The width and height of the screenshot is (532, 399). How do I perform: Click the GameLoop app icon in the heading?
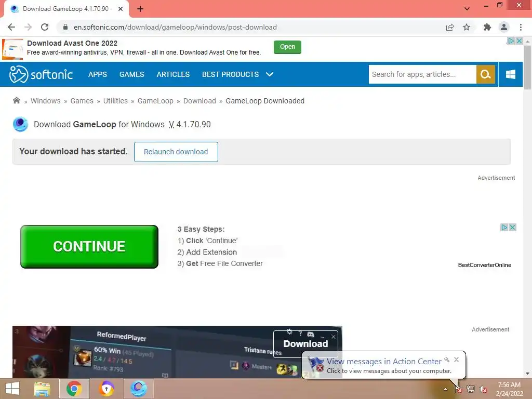click(x=20, y=124)
